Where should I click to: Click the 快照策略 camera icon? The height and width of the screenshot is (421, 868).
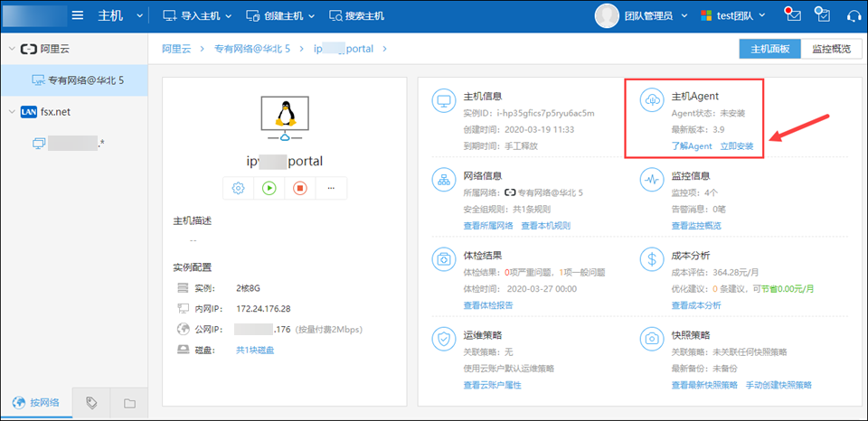point(653,339)
